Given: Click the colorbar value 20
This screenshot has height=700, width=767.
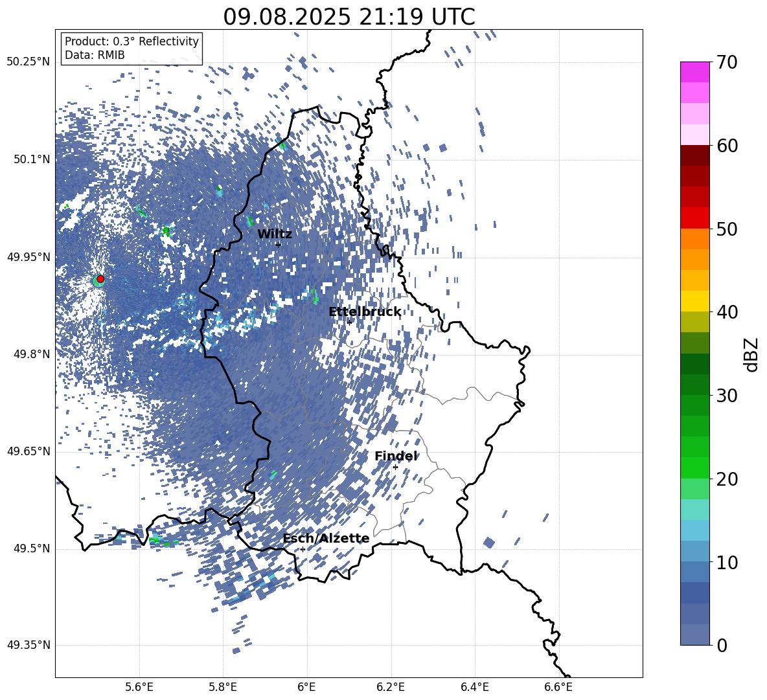Looking at the screenshot, I should (727, 479).
